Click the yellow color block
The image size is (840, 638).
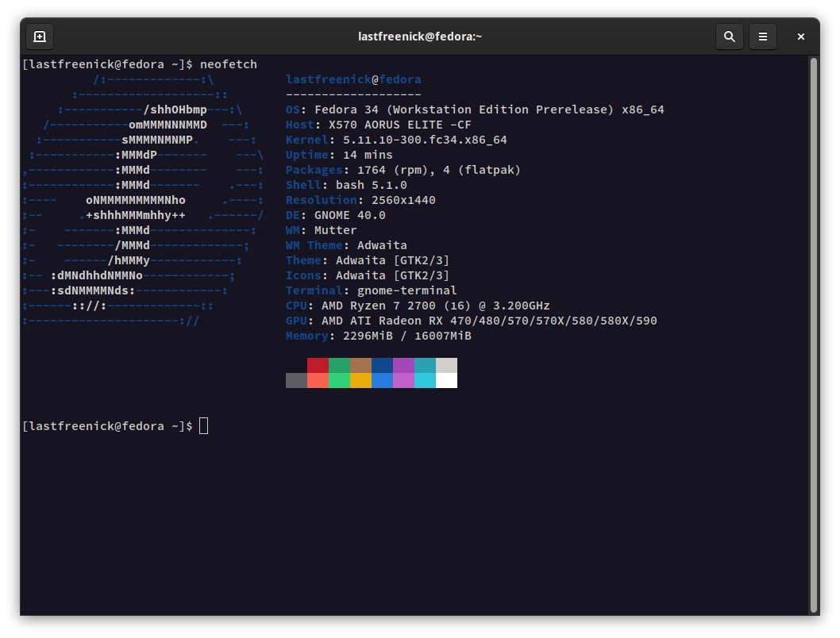click(x=360, y=381)
